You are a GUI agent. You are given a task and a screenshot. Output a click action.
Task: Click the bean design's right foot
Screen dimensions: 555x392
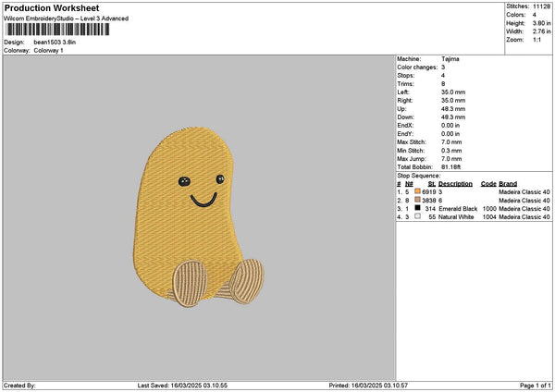pyautogui.click(x=245, y=280)
